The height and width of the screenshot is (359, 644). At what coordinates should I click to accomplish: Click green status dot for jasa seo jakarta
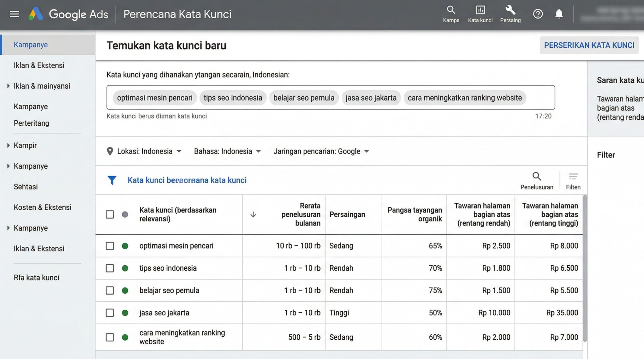(x=125, y=313)
